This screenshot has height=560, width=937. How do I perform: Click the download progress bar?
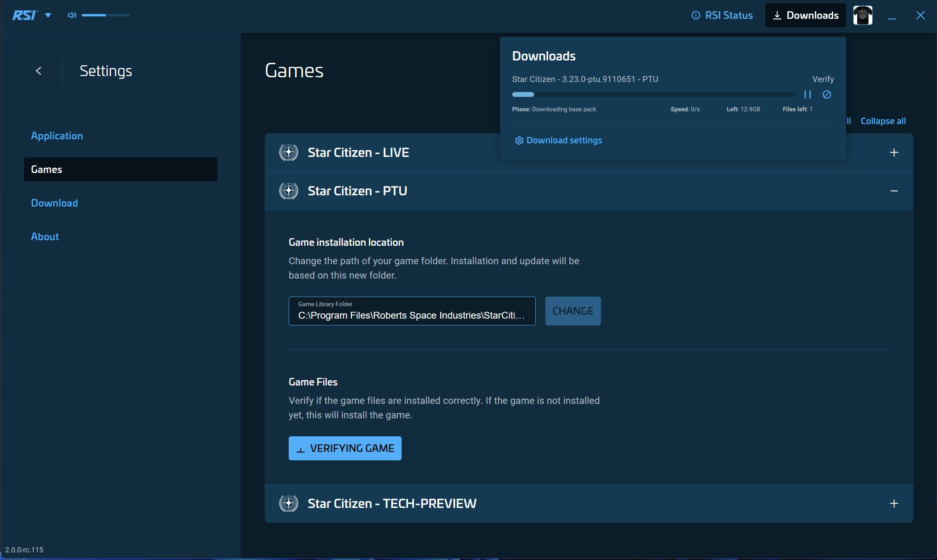(x=653, y=94)
